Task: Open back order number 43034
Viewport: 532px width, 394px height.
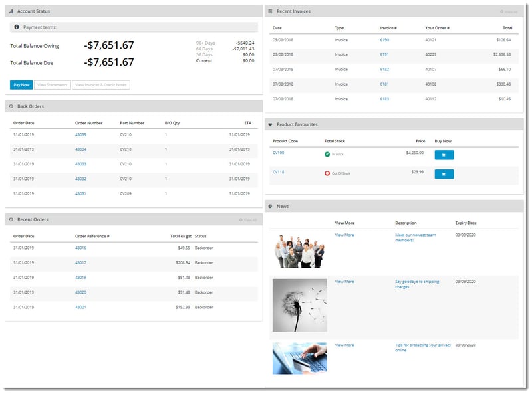Action: [x=80, y=149]
